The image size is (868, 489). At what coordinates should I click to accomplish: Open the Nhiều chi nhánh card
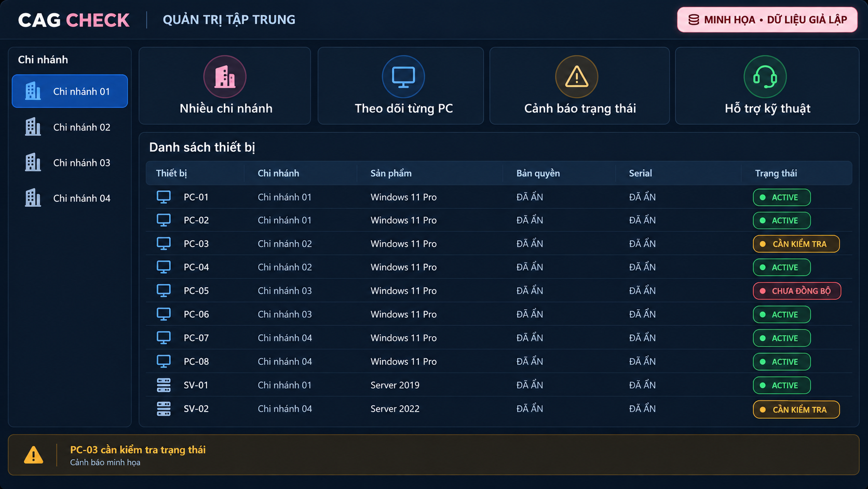click(225, 86)
